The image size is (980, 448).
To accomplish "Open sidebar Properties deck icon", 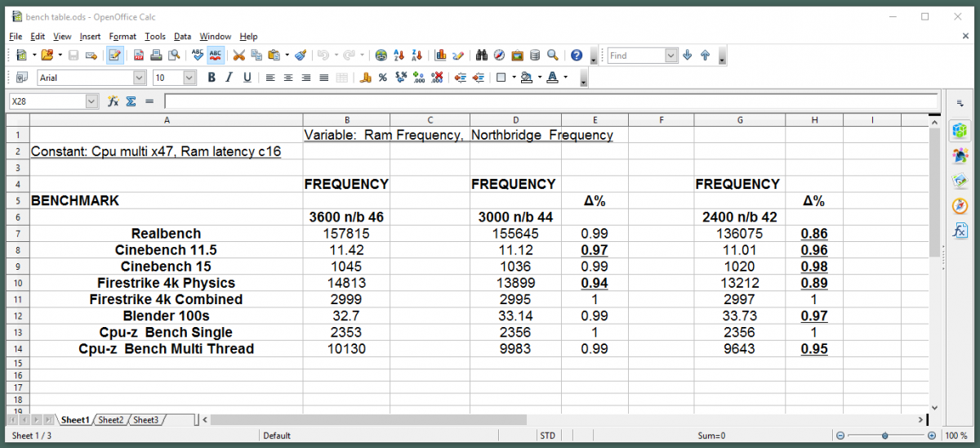I will [960, 129].
